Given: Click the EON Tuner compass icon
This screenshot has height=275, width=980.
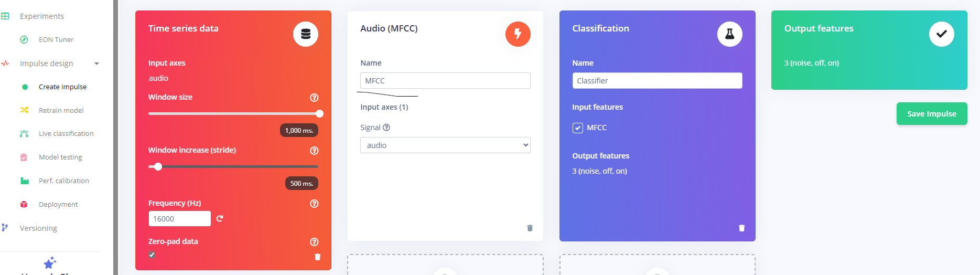Looking at the screenshot, I should click(x=24, y=39).
